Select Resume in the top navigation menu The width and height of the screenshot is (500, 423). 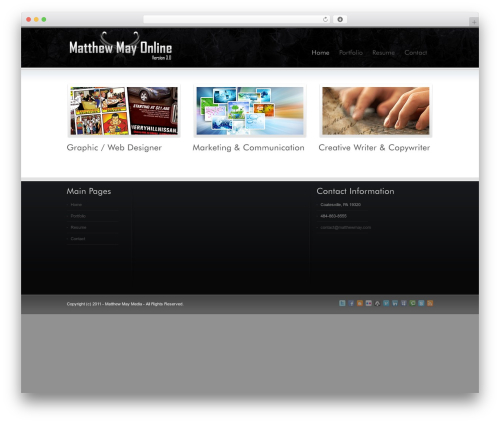pyautogui.click(x=383, y=53)
